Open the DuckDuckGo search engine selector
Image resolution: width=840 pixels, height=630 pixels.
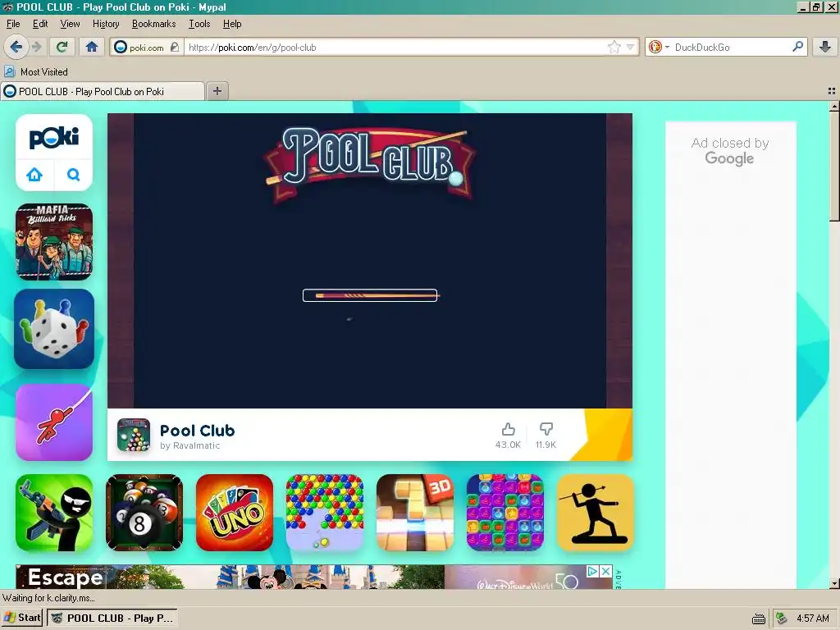pyautogui.click(x=659, y=47)
